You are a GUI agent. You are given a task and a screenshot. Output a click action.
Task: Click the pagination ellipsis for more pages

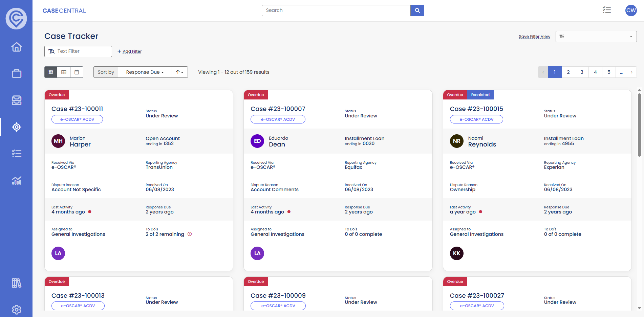tap(621, 72)
